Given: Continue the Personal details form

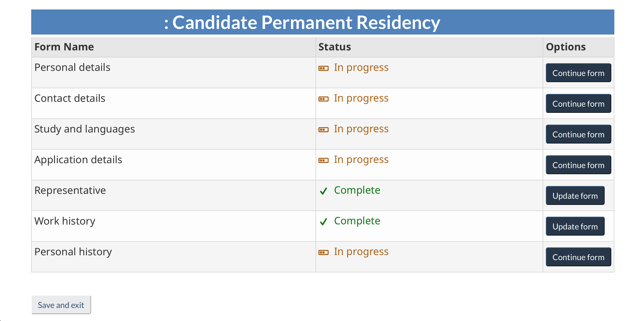Looking at the screenshot, I should 578,73.
